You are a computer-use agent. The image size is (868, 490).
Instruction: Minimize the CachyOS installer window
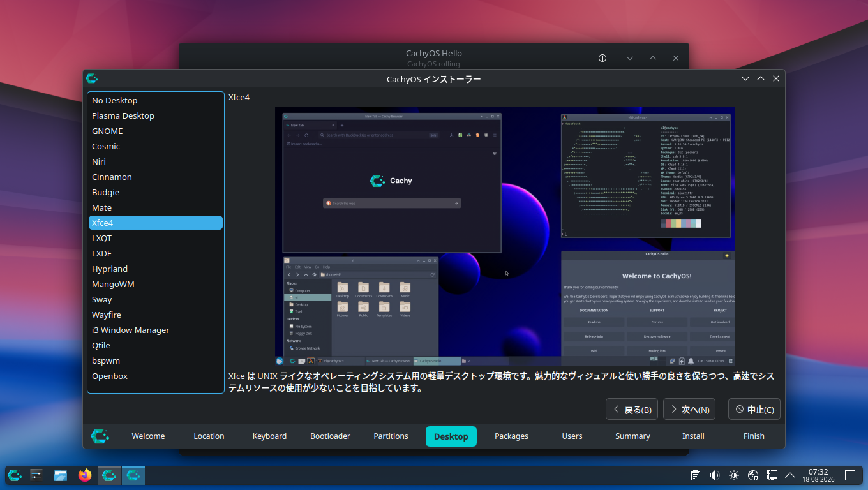pos(745,78)
